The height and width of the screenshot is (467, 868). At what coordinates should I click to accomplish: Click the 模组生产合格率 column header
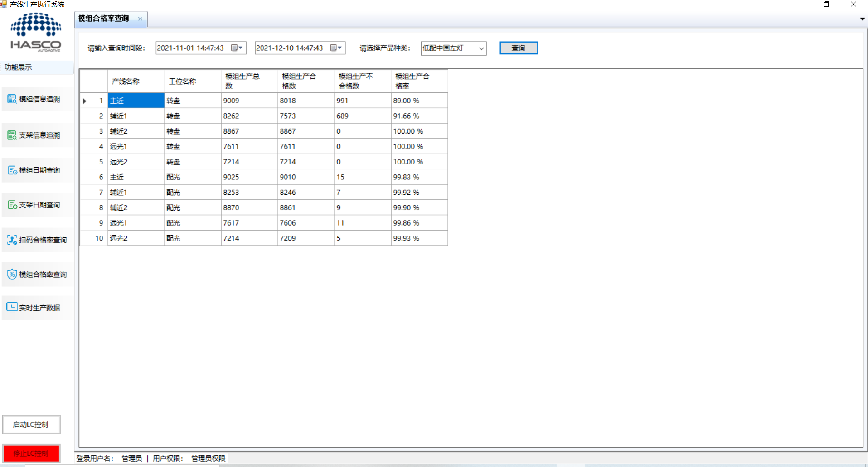point(419,81)
